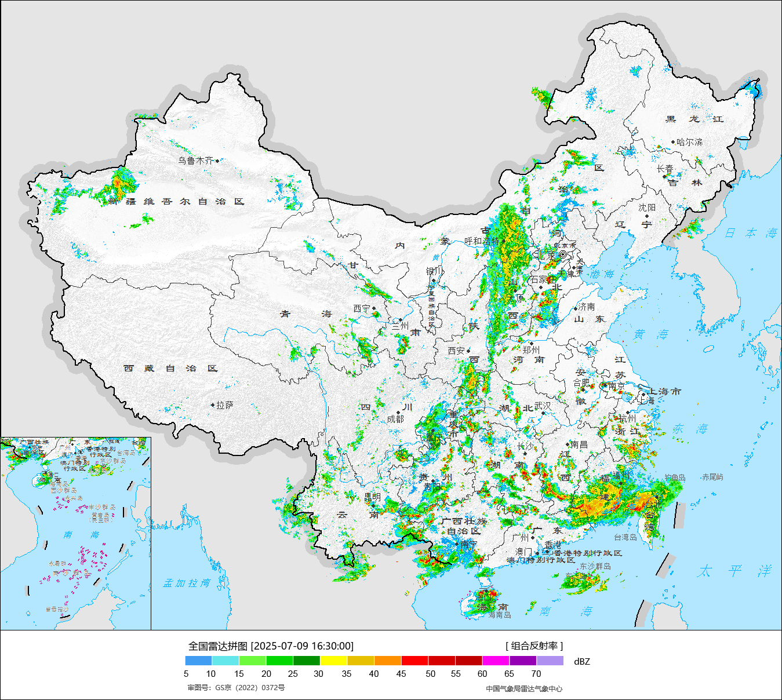Click the yellow 30–35 dBZ legend swatch
782x700 pixels.
click(333, 661)
